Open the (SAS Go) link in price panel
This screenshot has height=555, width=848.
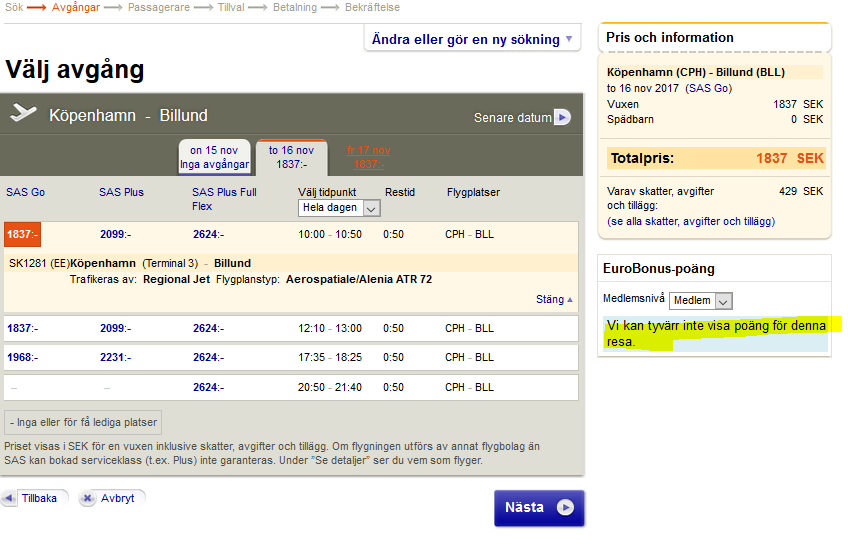pos(708,88)
